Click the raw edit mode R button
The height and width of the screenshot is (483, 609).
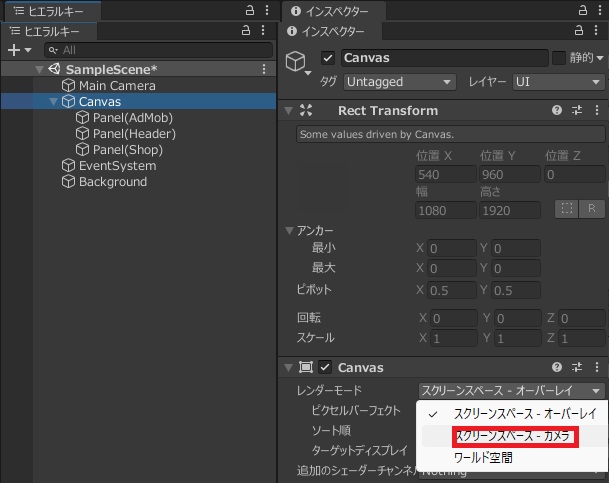(591, 208)
